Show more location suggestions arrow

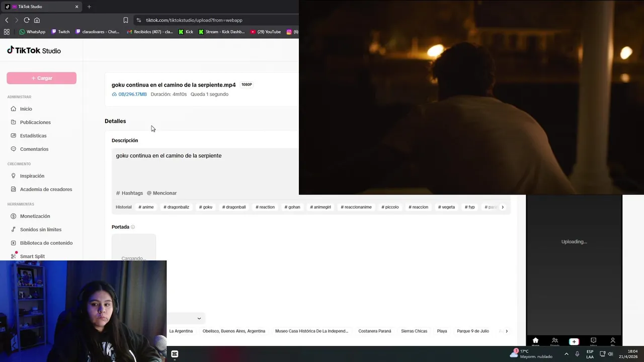click(507, 331)
